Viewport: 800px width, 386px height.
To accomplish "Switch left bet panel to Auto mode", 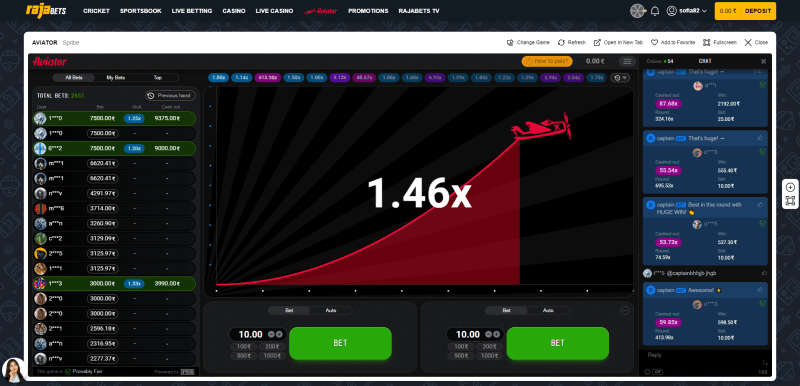I will click(x=331, y=311).
